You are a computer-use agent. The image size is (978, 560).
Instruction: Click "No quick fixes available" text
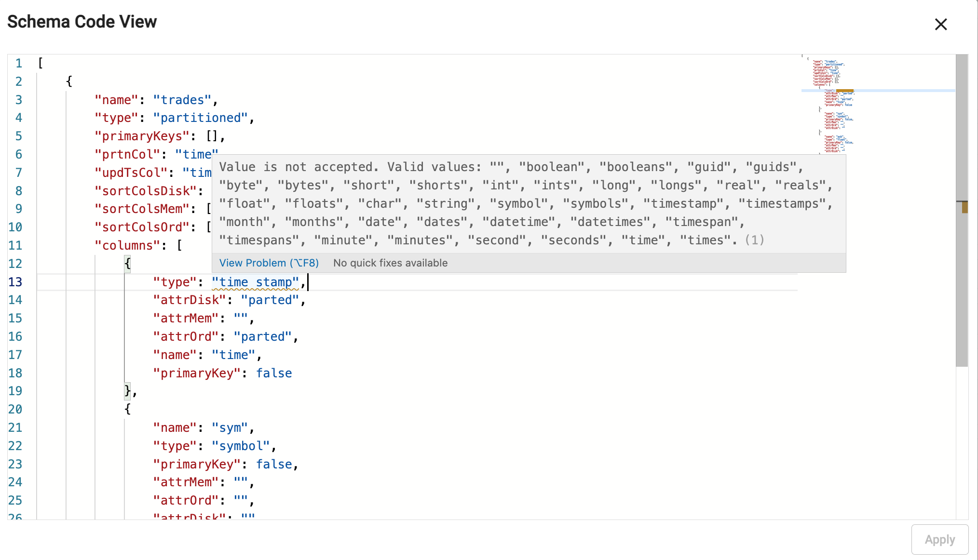coord(390,263)
